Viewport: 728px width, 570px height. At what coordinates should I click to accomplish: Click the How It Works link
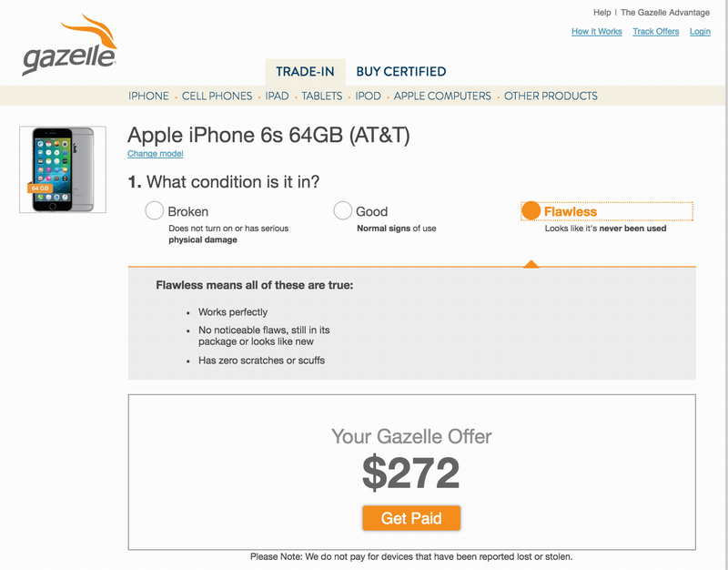click(596, 31)
